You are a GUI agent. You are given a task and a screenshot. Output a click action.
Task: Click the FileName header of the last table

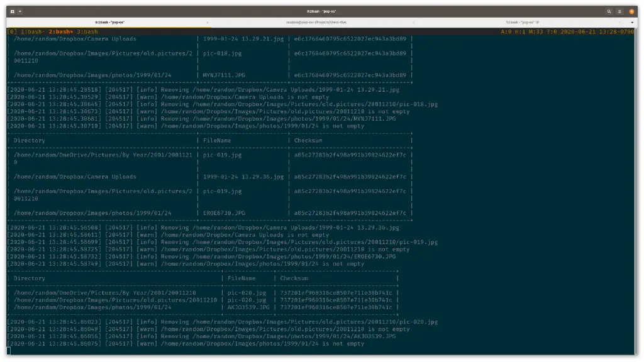[241, 278]
